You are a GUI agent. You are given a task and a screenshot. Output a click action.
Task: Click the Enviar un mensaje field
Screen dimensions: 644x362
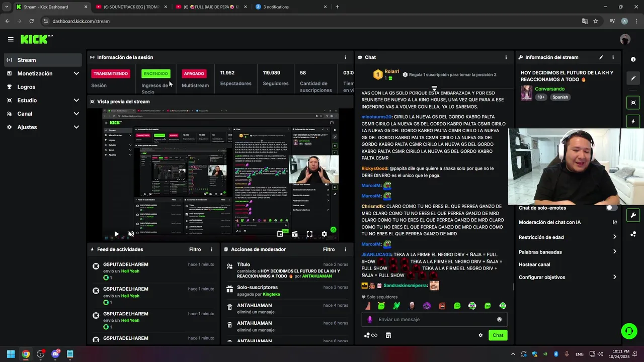(x=434, y=319)
